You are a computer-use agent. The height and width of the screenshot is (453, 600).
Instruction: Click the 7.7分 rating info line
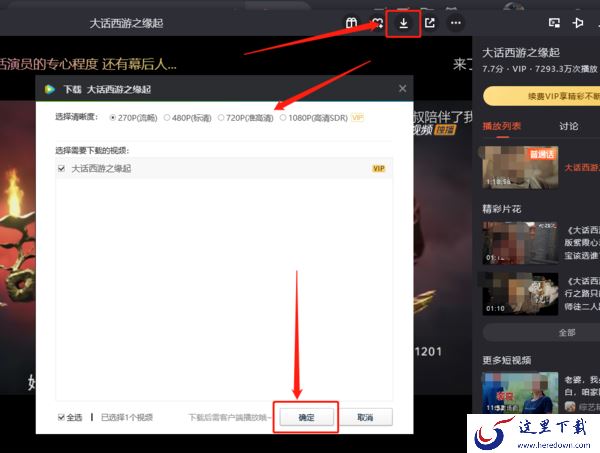click(x=540, y=69)
